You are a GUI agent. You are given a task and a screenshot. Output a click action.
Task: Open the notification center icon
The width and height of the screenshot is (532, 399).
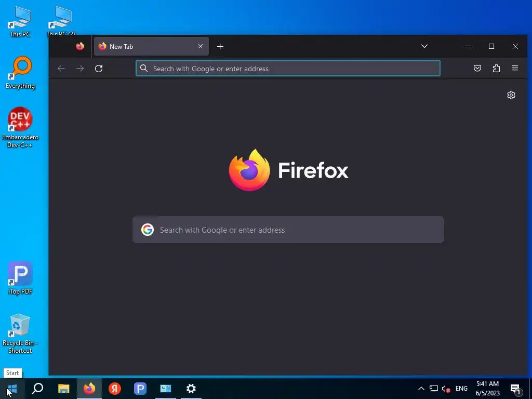[515, 389]
